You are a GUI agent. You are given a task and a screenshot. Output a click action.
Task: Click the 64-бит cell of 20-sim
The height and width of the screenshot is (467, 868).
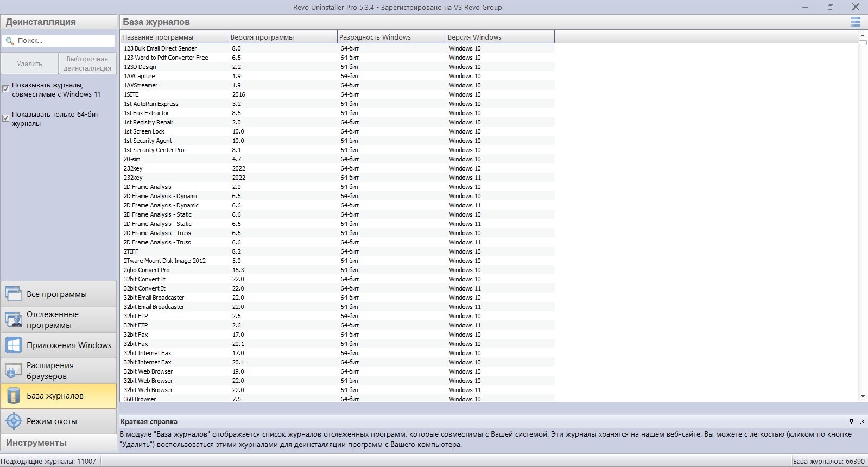(x=350, y=159)
